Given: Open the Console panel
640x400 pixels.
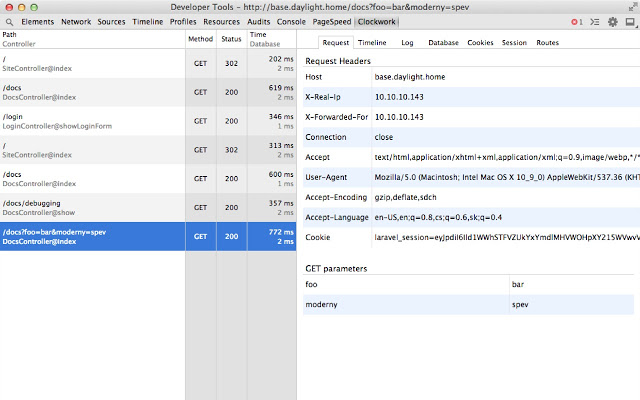Looking at the screenshot, I should click(291, 22).
